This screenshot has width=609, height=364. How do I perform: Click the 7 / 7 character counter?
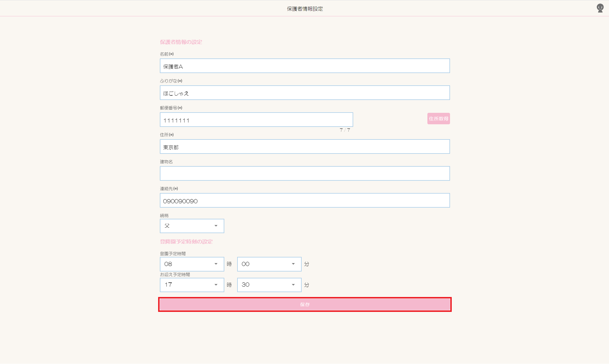pos(345,130)
